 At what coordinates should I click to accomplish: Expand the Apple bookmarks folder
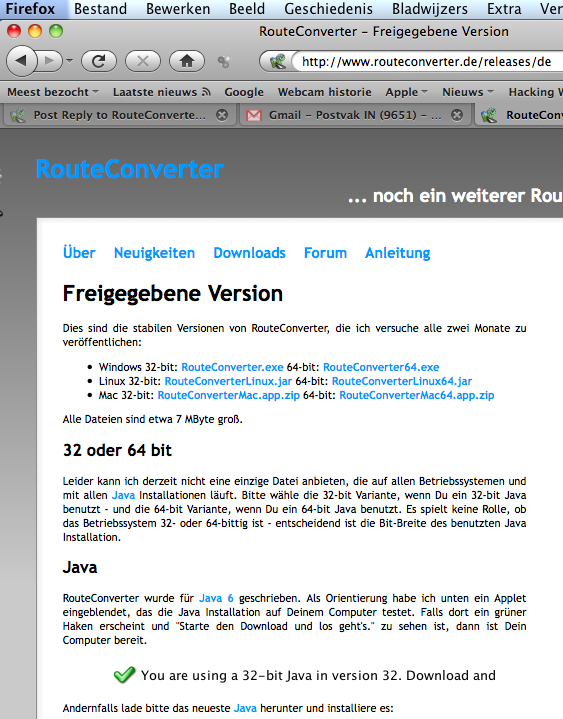click(406, 92)
